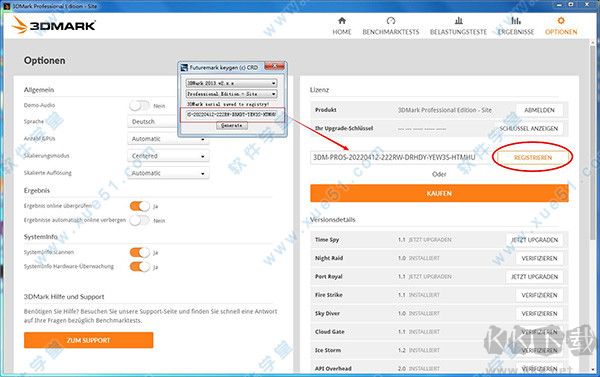The image size is (600, 377).
Task: Click the 3DMark logo
Action: 54,25
